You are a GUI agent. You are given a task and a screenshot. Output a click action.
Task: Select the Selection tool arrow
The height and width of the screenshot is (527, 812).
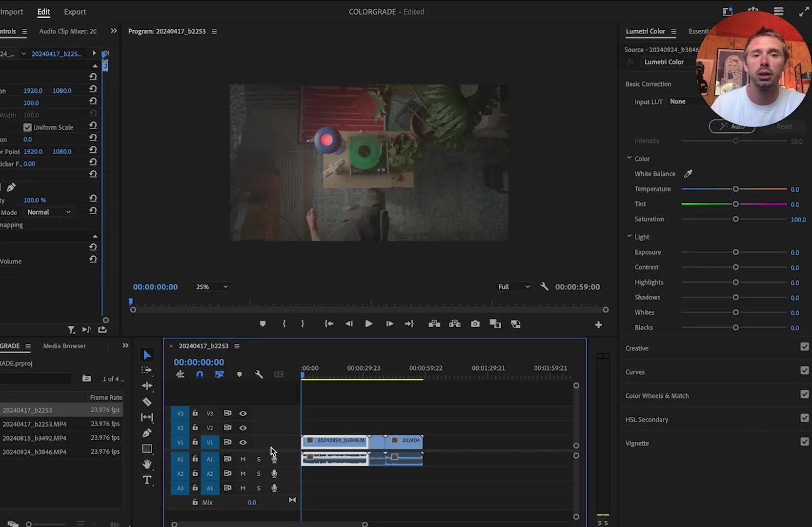pos(147,355)
